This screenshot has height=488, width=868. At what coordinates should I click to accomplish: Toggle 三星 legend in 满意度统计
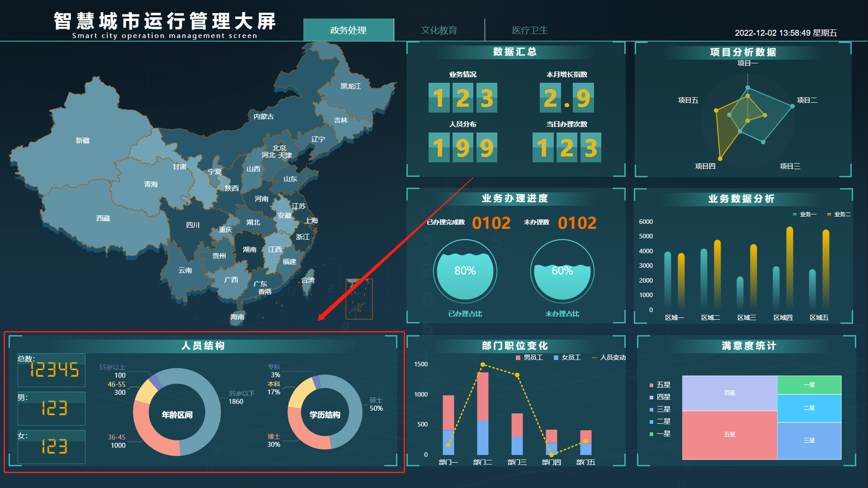pyautogui.click(x=660, y=409)
